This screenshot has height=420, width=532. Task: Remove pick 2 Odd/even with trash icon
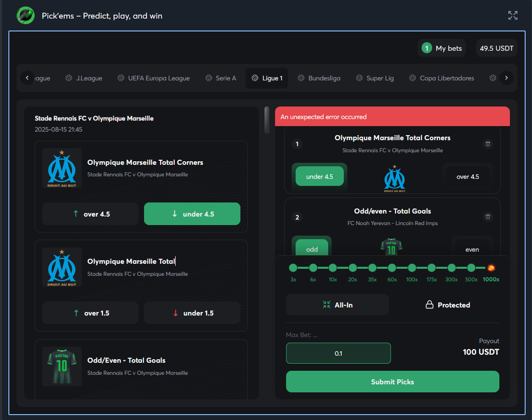pyautogui.click(x=487, y=217)
